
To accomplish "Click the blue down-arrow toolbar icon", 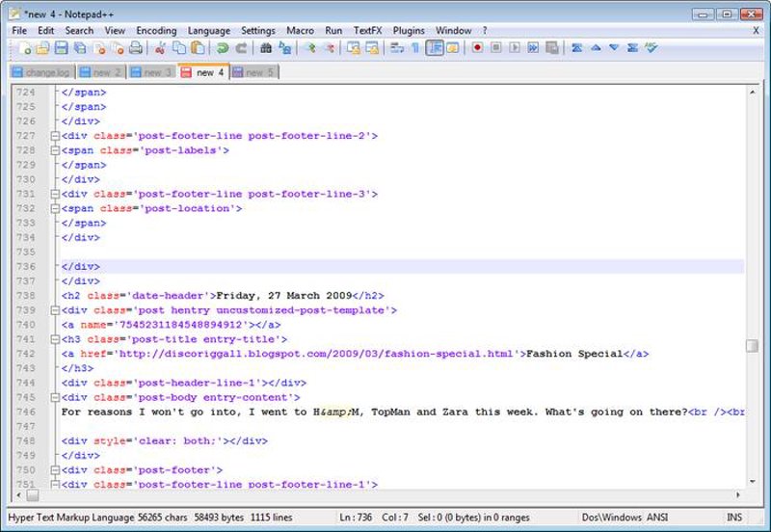I will click(x=614, y=47).
